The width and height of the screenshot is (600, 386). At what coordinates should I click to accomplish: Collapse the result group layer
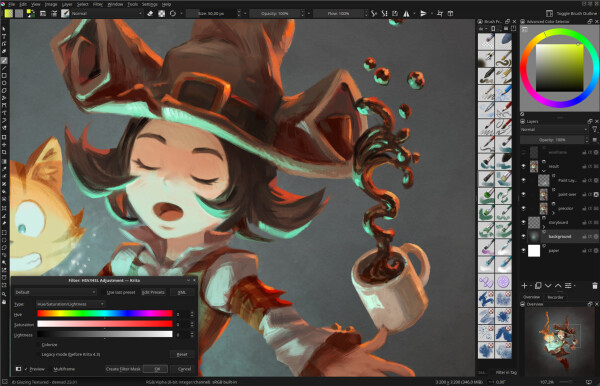pyautogui.click(x=544, y=171)
